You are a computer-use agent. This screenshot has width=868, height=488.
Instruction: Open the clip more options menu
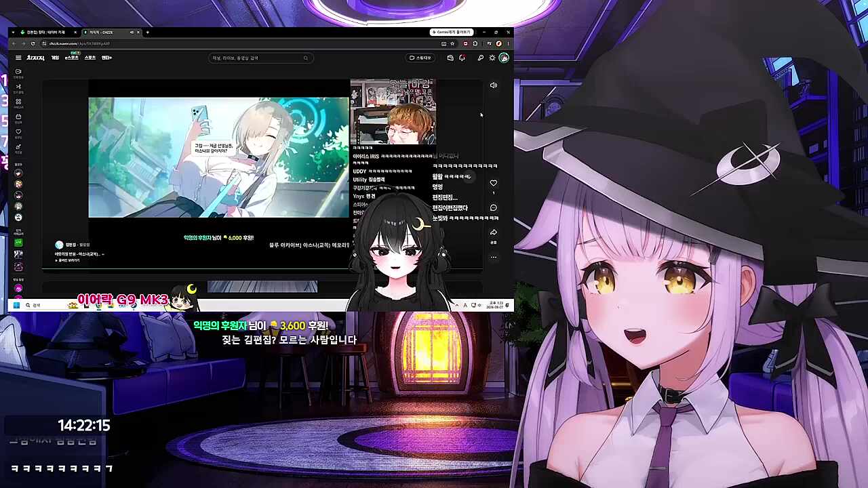pyautogui.click(x=494, y=257)
